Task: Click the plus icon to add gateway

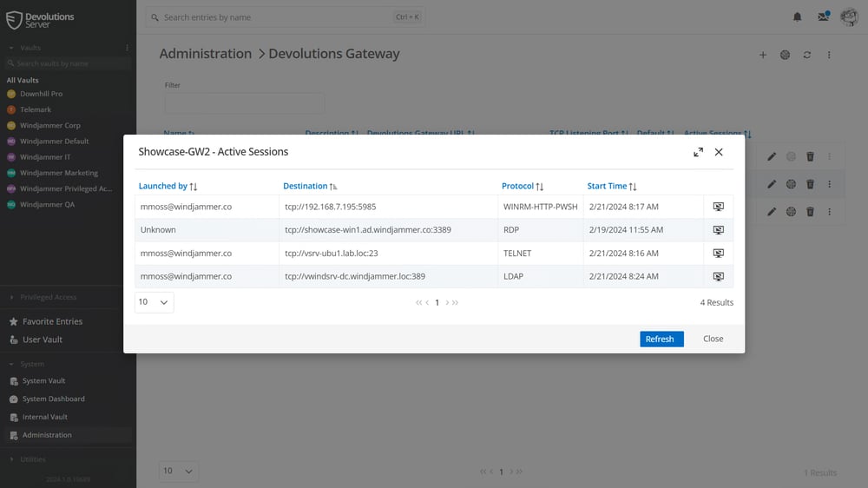Action: tap(763, 55)
